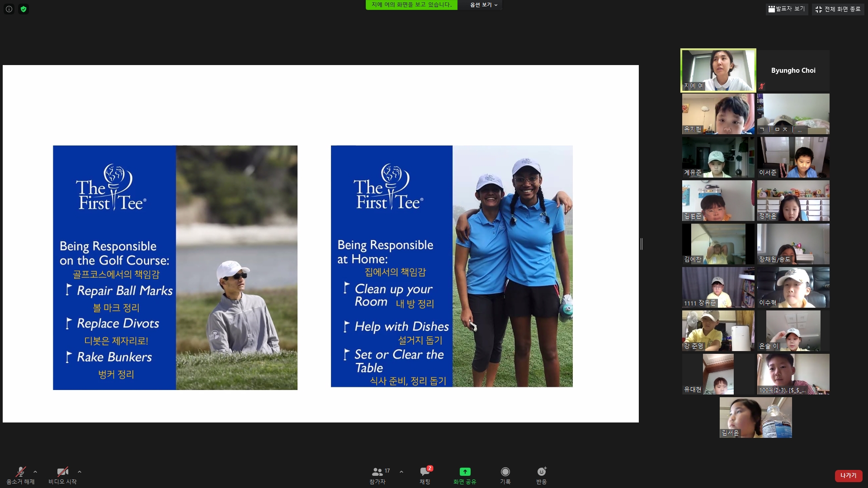The height and width of the screenshot is (488, 868).
Task: Switch to speaker view (발표자 보기)
Action: point(787,9)
